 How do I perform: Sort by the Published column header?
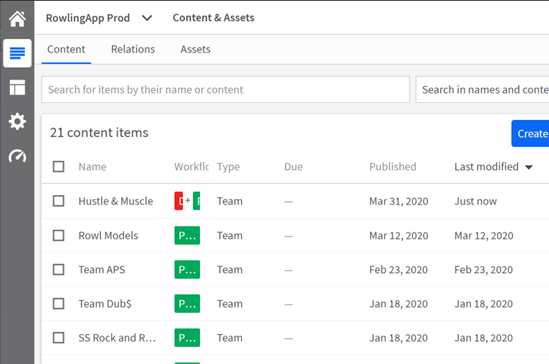(x=393, y=167)
